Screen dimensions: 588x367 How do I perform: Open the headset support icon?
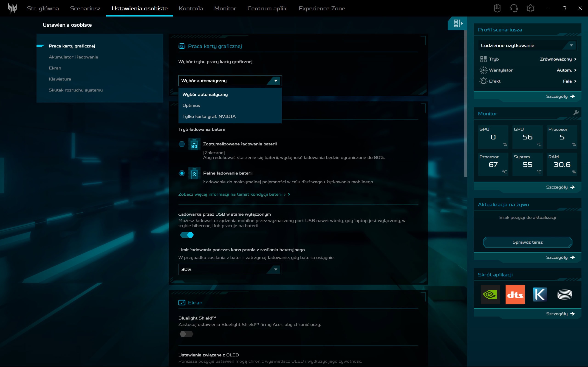(x=513, y=8)
